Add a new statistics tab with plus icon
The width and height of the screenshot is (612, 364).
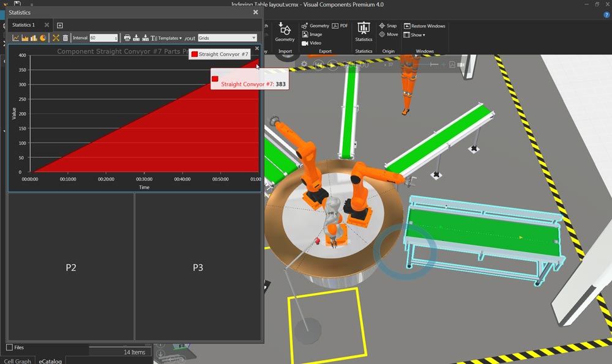click(x=60, y=25)
